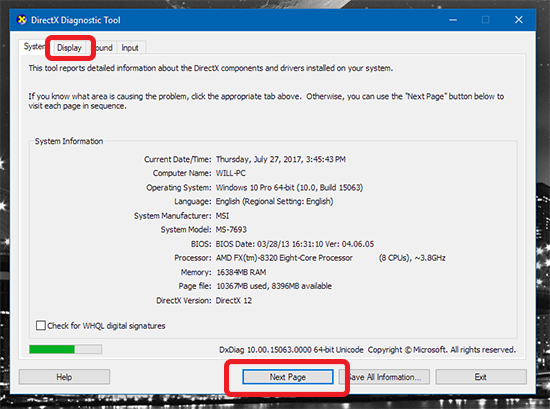Open the Input tab
Image resolution: width=550 pixels, height=409 pixels.
pos(130,48)
